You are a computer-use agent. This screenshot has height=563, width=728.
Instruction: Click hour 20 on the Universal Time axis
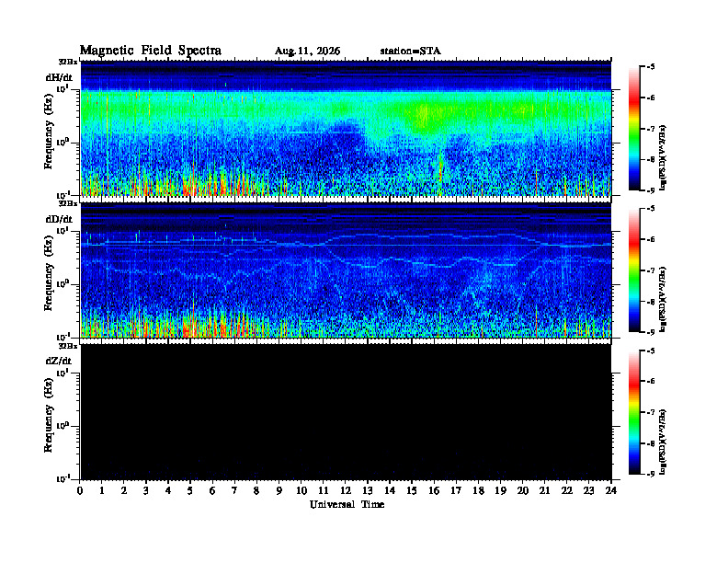click(523, 491)
